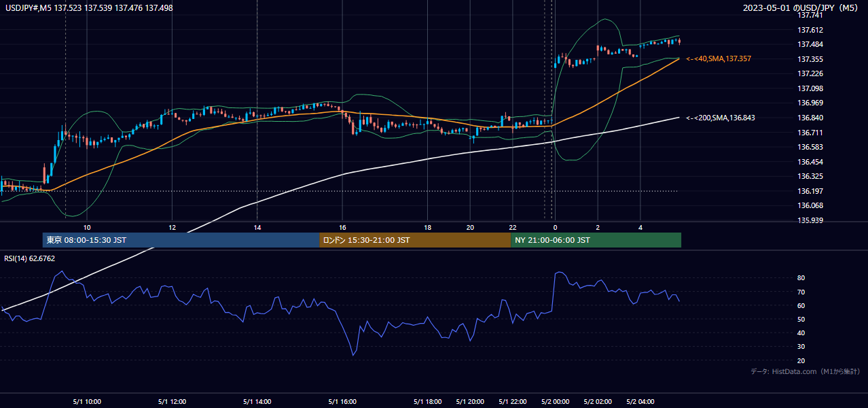Click RSI scale value 50
868x408 pixels.
click(x=801, y=319)
